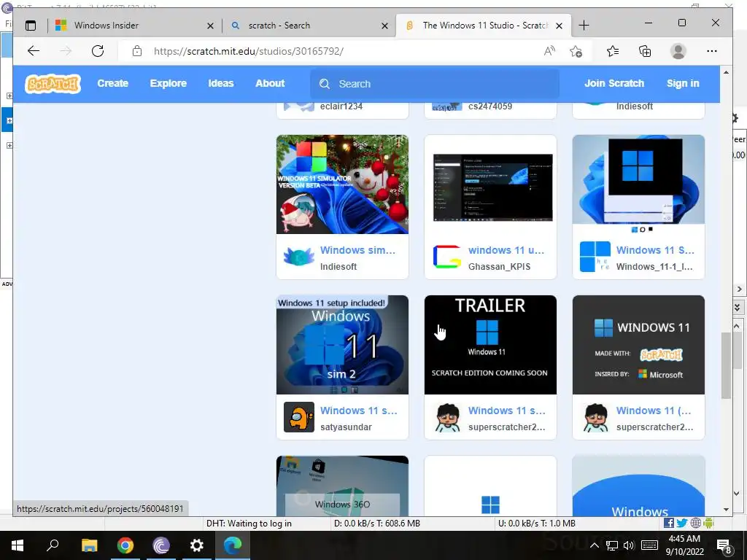Refresh the current page
The width and height of the screenshot is (747, 560).
coord(98,51)
